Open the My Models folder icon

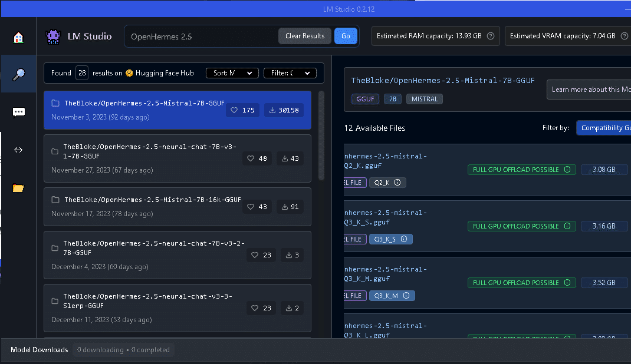coord(18,188)
